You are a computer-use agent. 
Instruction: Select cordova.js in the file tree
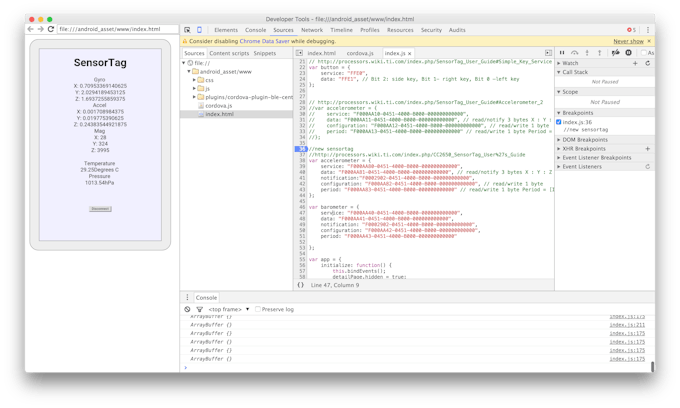[x=219, y=105]
